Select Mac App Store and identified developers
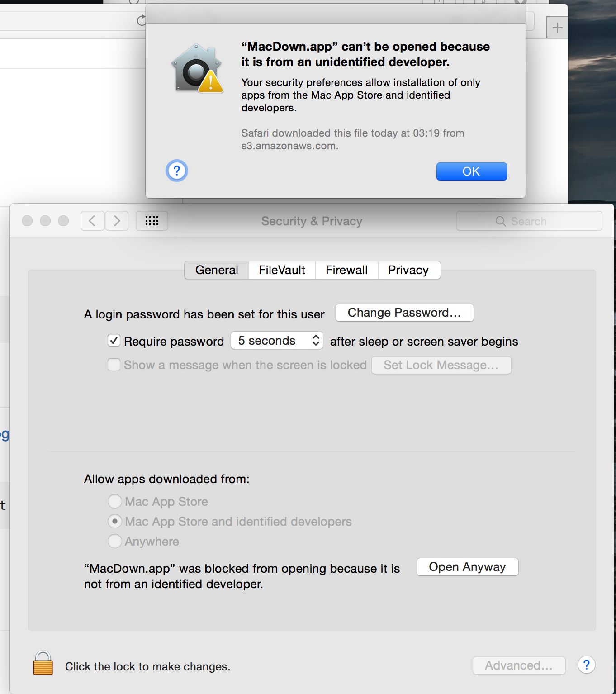Screen dimensions: 616x694 [x=115, y=521]
